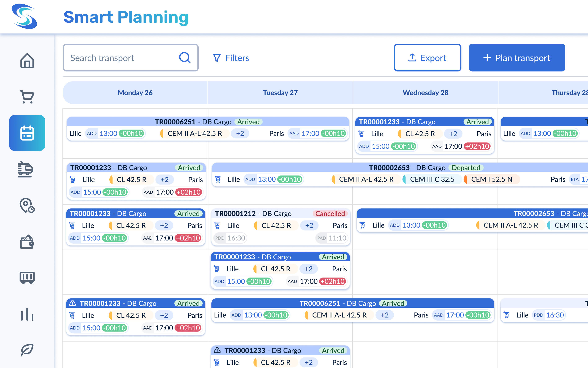
Task: Open the wagon fleet sidebar icon
Action: 27,278
